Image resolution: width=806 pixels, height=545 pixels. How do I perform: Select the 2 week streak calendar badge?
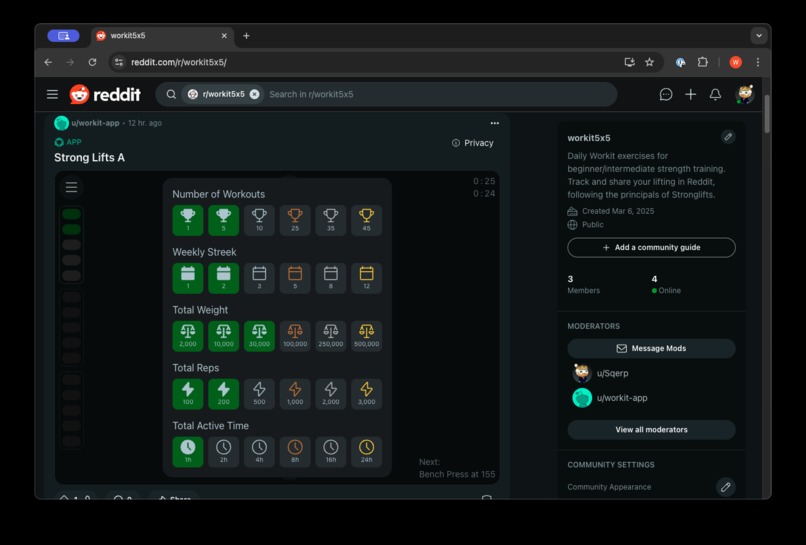pos(224,278)
